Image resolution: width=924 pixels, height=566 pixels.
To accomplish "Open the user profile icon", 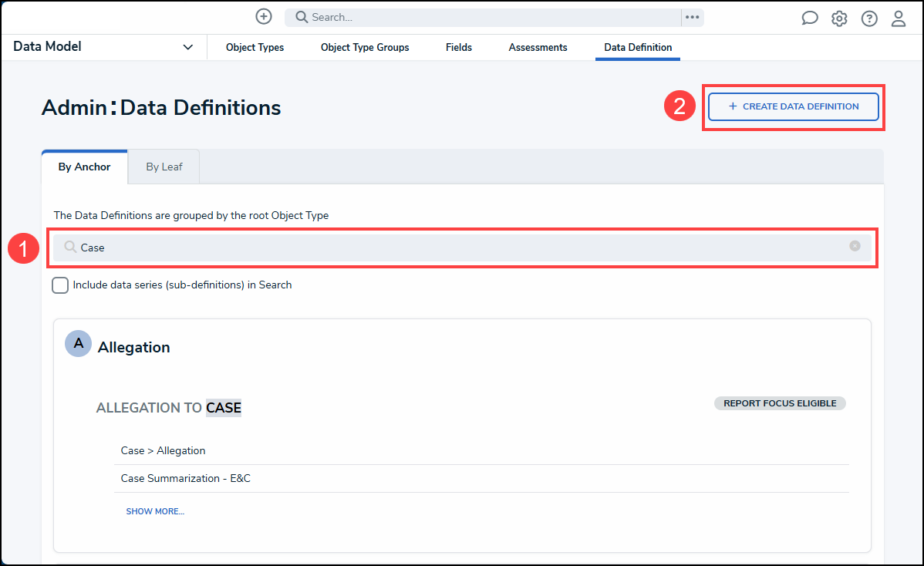I will click(x=899, y=19).
